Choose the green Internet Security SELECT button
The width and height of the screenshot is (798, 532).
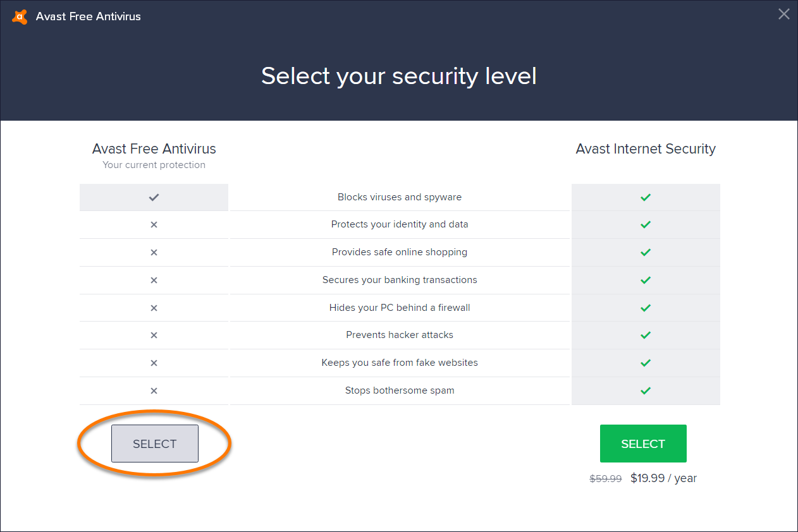pos(643,444)
